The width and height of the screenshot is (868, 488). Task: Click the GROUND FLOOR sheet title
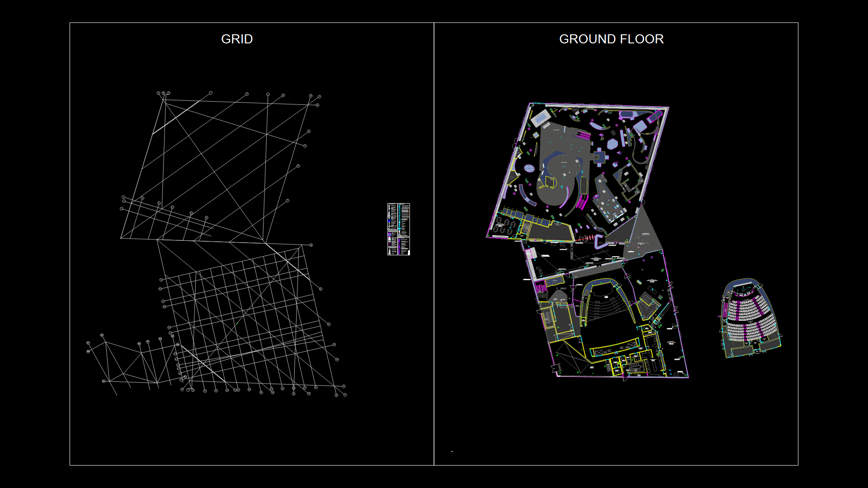[x=611, y=39]
